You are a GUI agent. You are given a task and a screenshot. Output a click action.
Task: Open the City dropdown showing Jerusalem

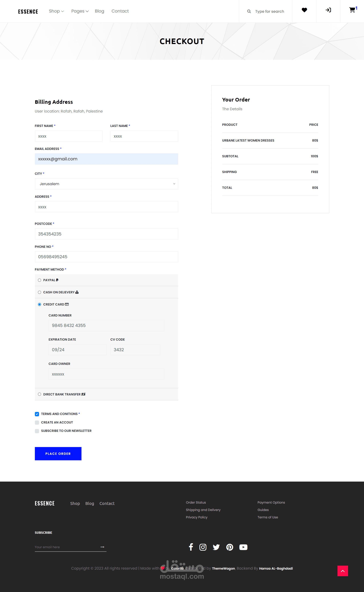click(x=106, y=184)
